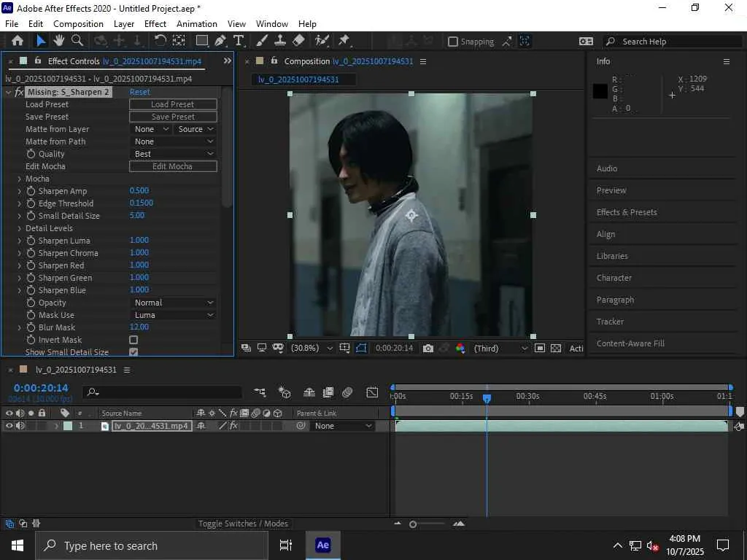Click the Home icon in toolbar
747x560 pixels.
coord(18,42)
